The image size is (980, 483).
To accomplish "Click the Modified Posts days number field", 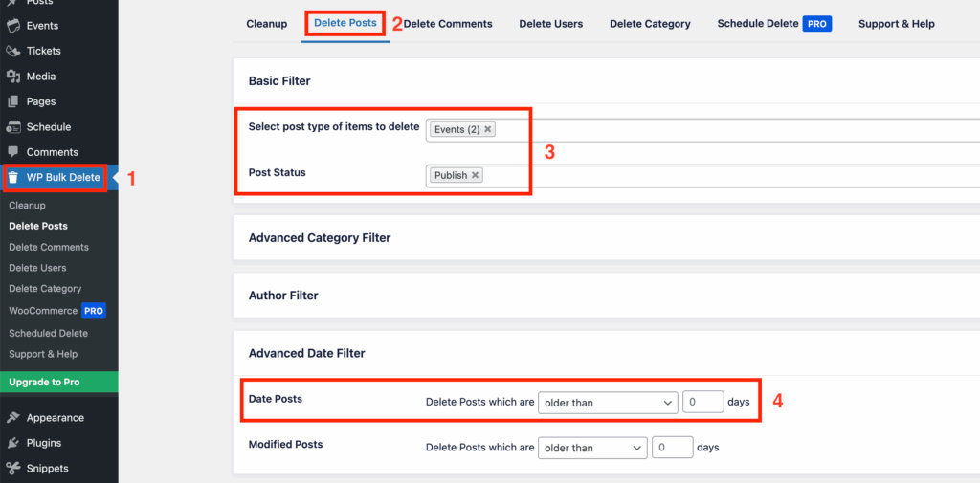I will [x=673, y=448].
